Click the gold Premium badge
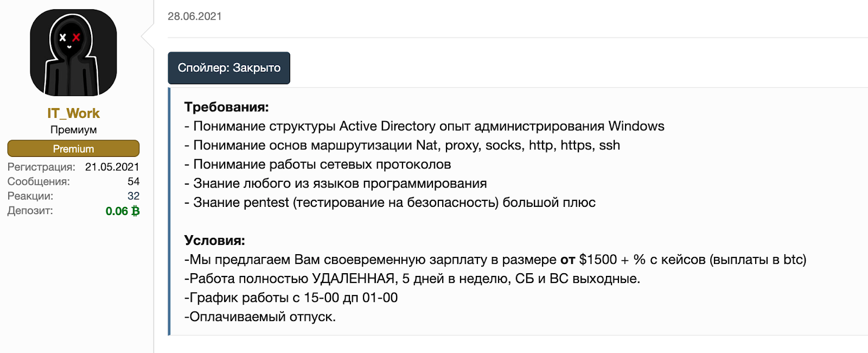The height and width of the screenshot is (353, 868). pyautogui.click(x=73, y=148)
